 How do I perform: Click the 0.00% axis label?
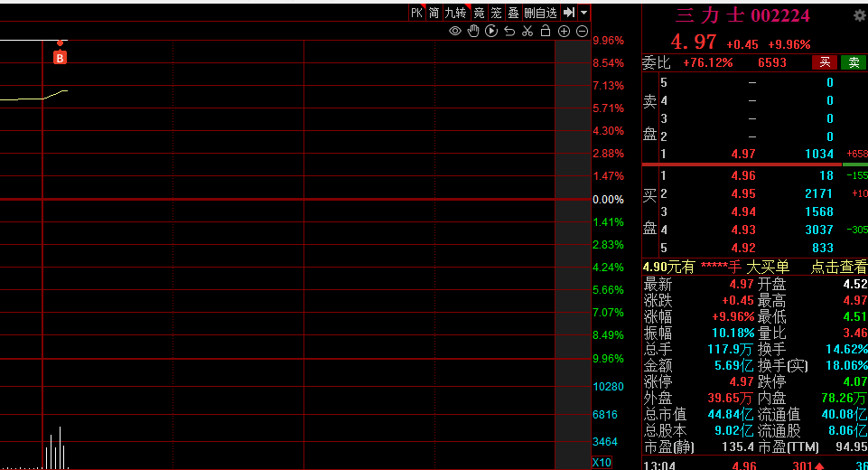tap(608, 200)
